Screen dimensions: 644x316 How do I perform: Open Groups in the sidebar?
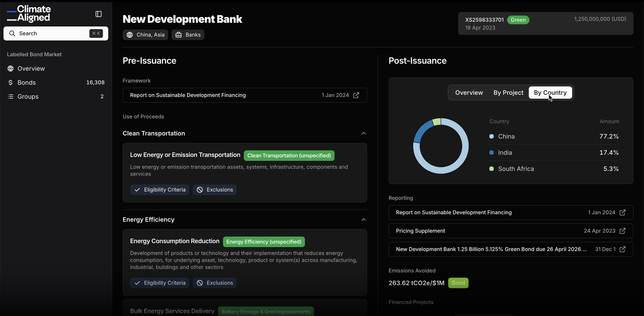coord(56,97)
